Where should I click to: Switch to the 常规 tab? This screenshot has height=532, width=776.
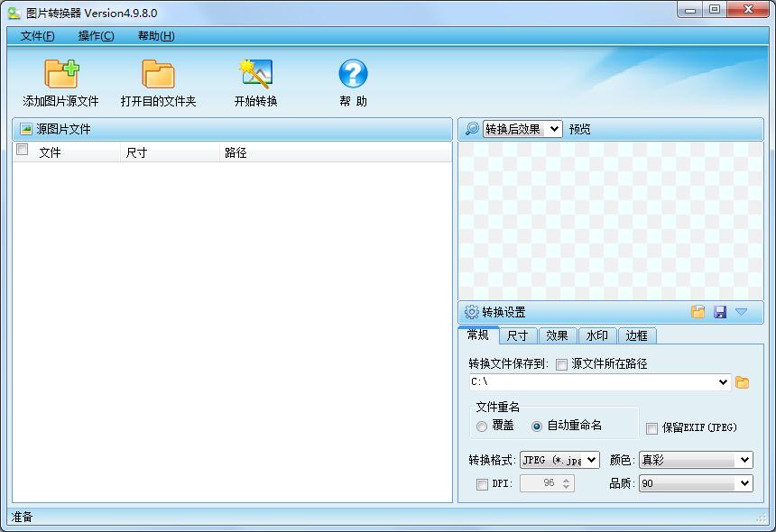[x=478, y=335]
